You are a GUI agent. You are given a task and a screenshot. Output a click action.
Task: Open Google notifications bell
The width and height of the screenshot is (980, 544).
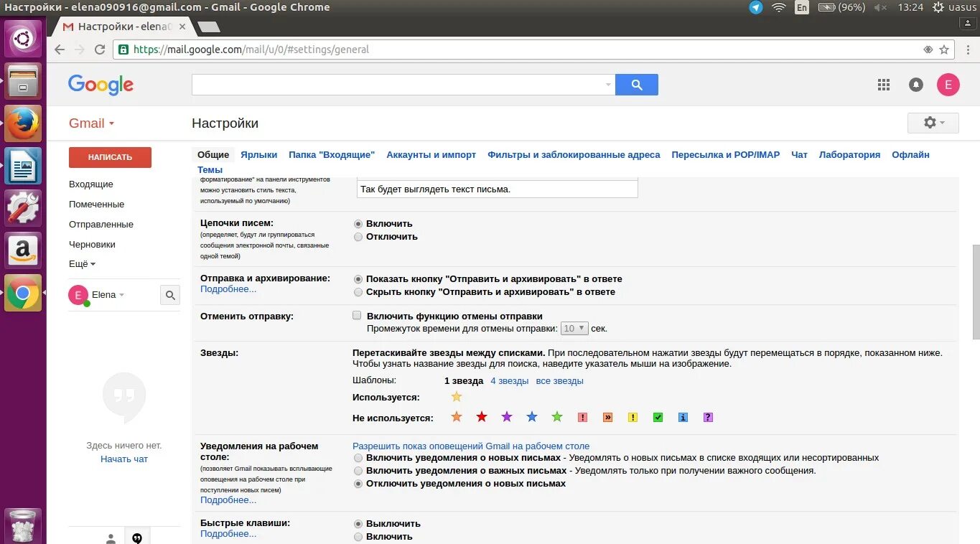[x=916, y=85]
